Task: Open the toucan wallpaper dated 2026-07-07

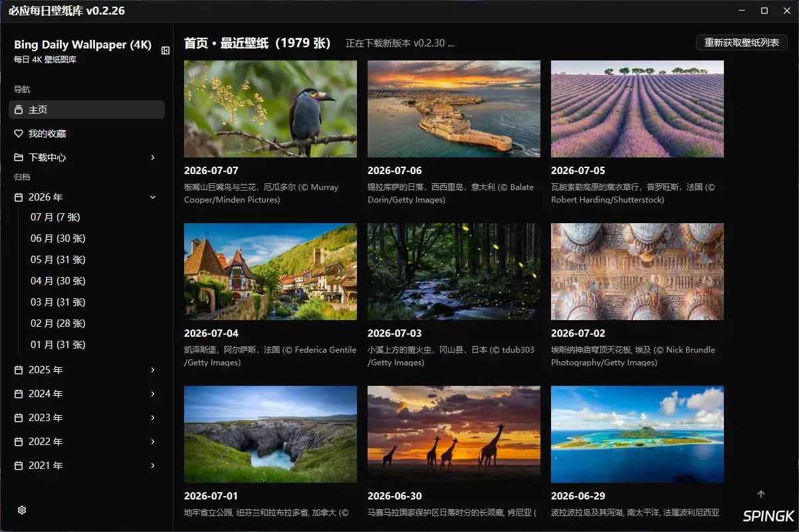Action: [x=271, y=109]
